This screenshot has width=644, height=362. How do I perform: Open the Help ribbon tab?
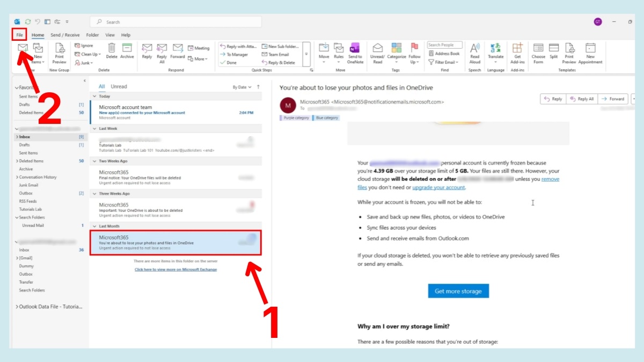tap(126, 35)
